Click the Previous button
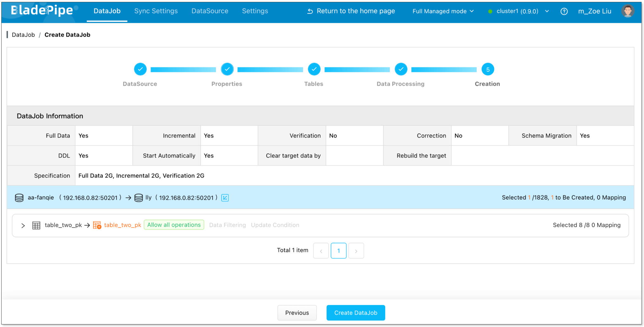The image size is (644, 327). click(297, 313)
